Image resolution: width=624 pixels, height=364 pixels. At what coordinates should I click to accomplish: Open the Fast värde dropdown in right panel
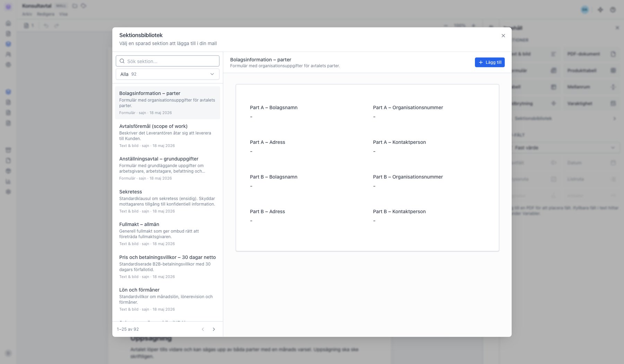[565, 148]
